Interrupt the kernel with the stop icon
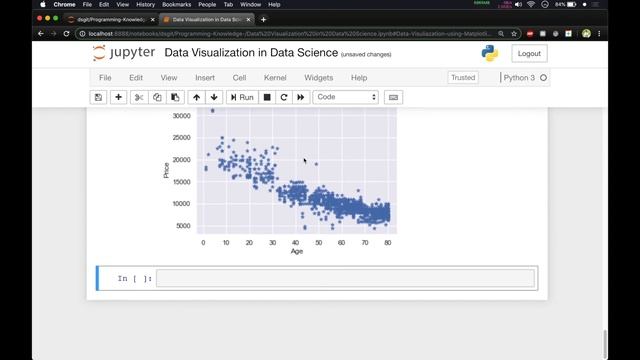This screenshot has width=640, height=360. [267, 97]
